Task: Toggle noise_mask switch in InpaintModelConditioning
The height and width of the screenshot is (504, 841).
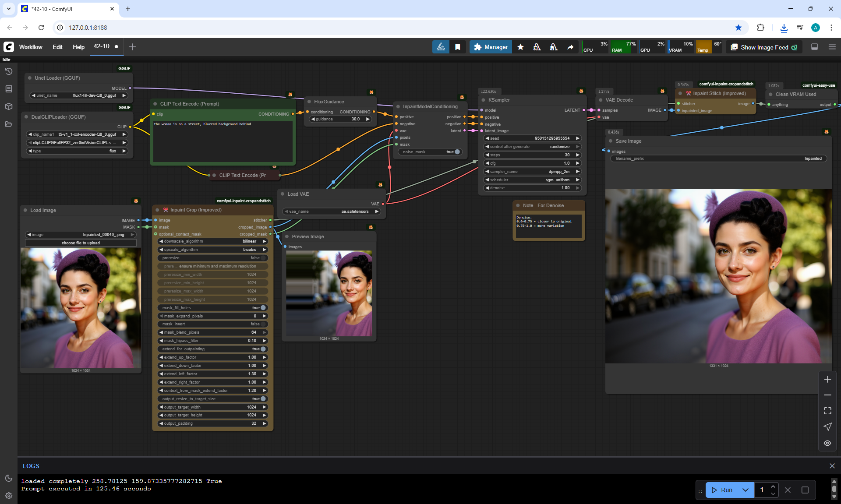Action: [457, 152]
